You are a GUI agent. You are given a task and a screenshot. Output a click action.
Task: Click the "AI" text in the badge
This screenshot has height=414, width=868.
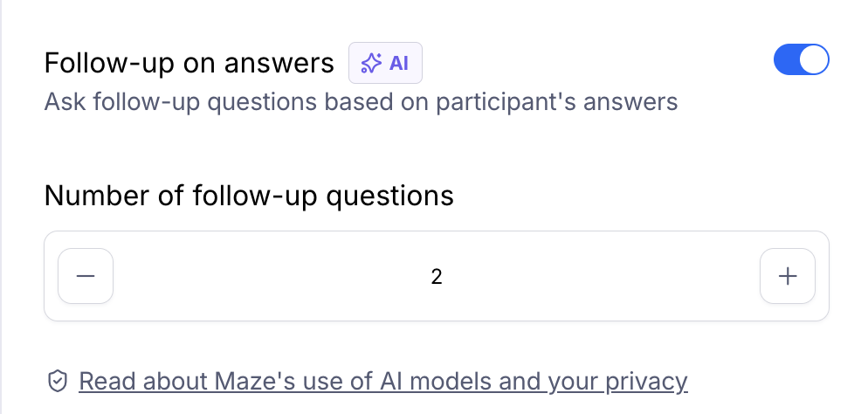[x=398, y=63]
